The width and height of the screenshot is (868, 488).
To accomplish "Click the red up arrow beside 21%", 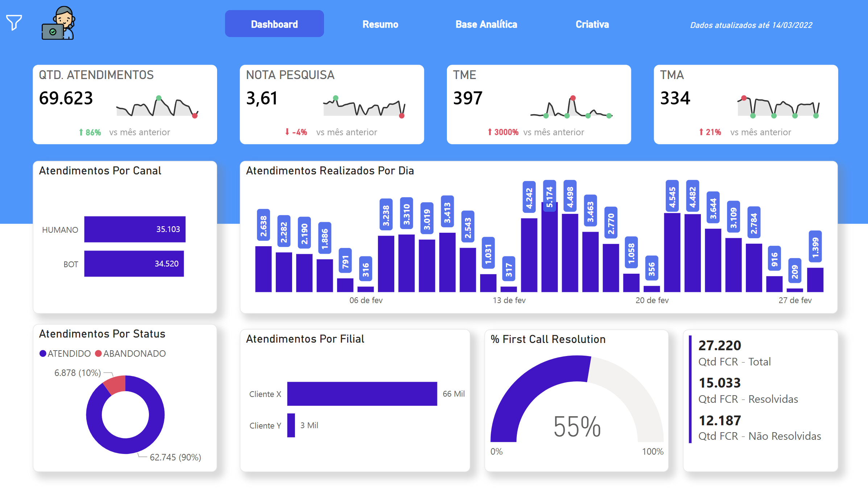I will point(701,132).
